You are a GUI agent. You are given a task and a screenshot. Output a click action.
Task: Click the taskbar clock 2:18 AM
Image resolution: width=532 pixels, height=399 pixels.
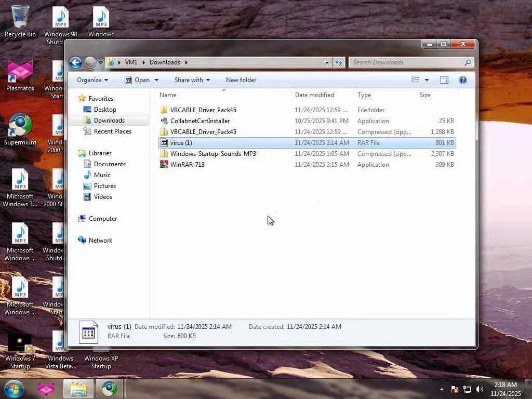[x=506, y=389]
